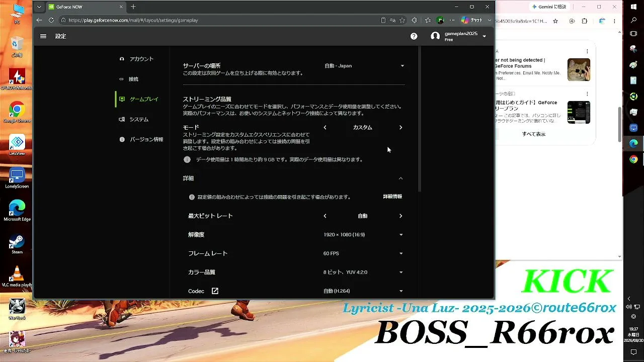Decrease the 最大ビットレート setting
The height and width of the screenshot is (362, 644).
coord(325,216)
